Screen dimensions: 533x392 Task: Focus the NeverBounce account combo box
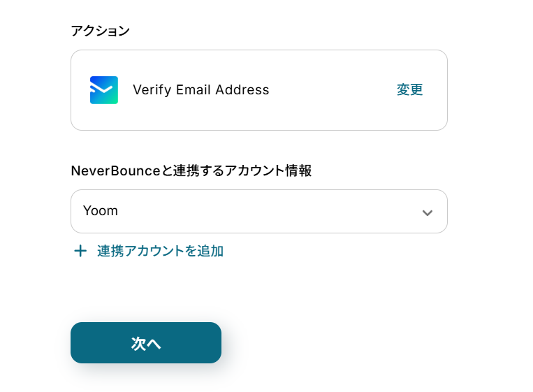[258, 211]
